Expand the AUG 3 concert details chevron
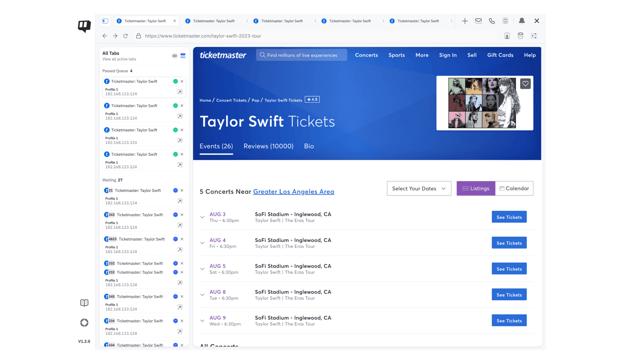The image size is (619, 364). coord(202,217)
